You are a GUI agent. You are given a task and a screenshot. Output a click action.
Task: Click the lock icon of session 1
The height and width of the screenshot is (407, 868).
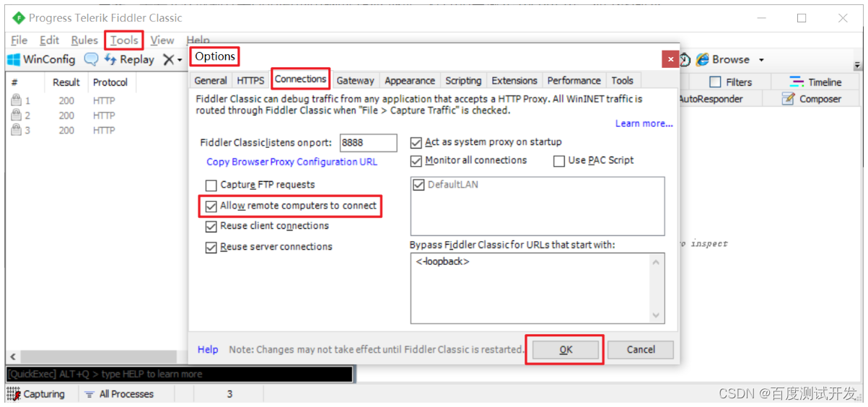pos(16,101)
